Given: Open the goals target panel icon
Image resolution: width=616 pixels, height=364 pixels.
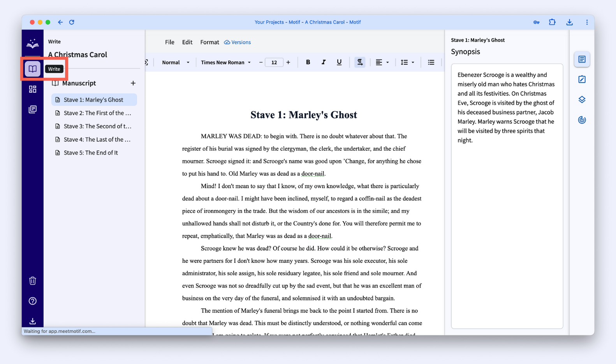Looking at the screenshot, I should [x=582, y=120].
